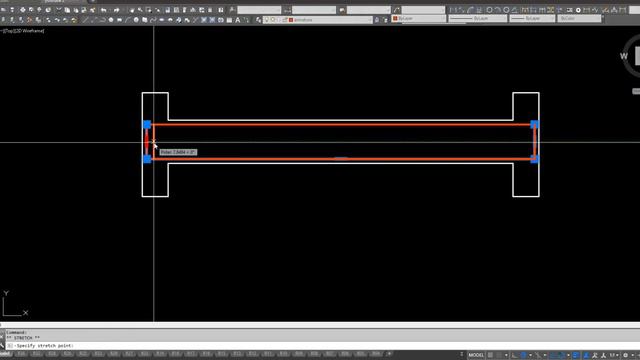Click the red ByLayer color swatch

pos(395,18)
